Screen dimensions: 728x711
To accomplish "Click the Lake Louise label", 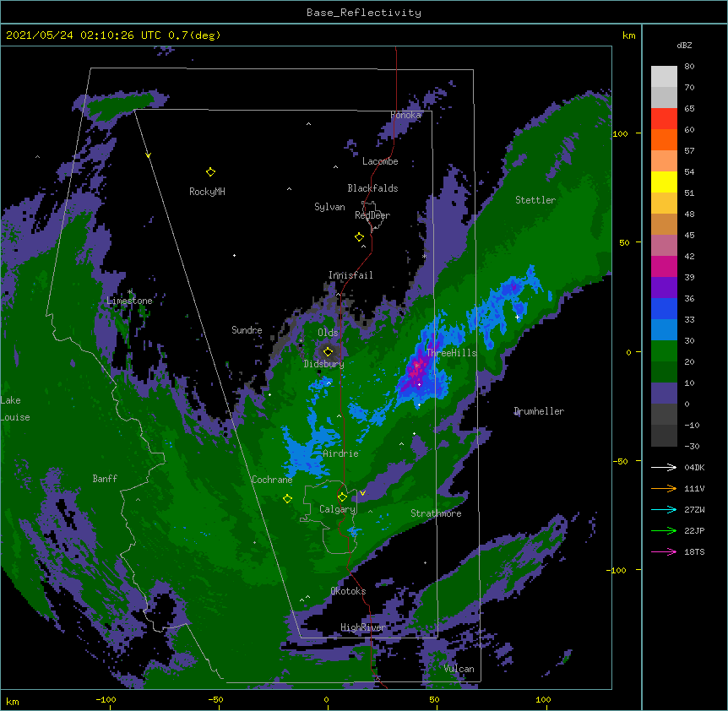I will (x=15, y=409).
